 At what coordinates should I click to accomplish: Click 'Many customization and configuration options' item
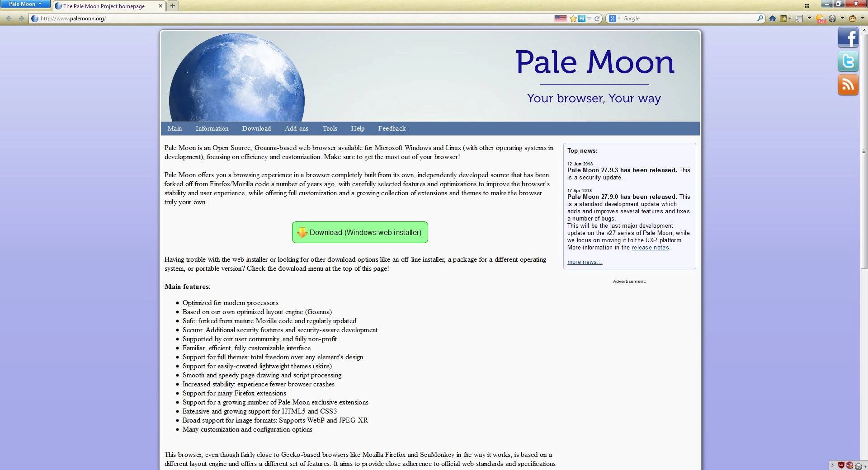click(x=247, y=429)
